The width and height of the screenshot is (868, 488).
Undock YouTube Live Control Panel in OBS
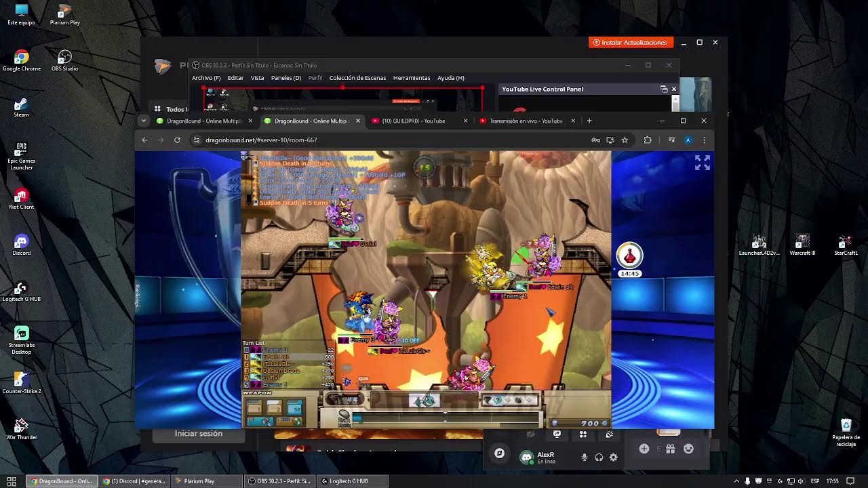(x=664, y=89)
